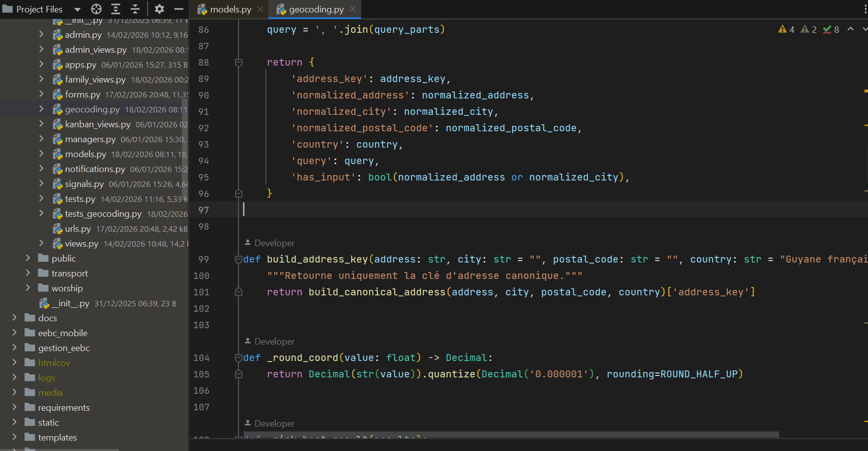The width and height of the screenshot is (868, 451).
Task: Click the Python file icon of notifications.py
Action: point(58,169)
